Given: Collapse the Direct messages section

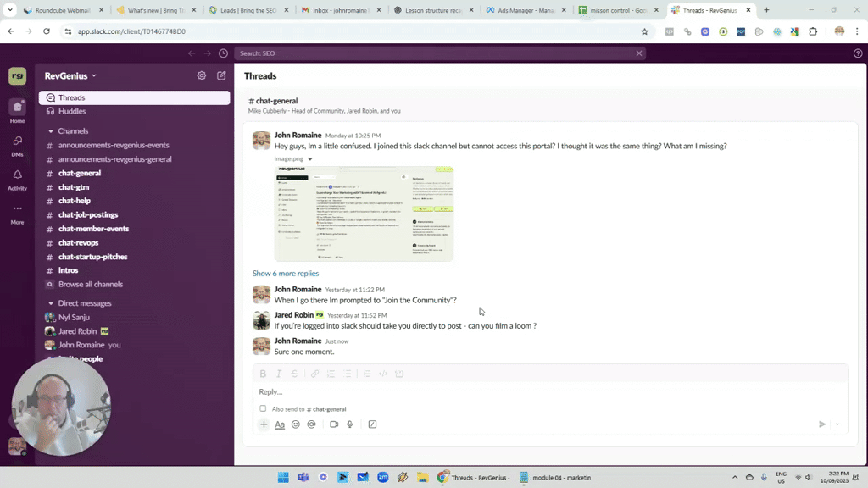Looking at the screenshot, I should tap(51, 303).
